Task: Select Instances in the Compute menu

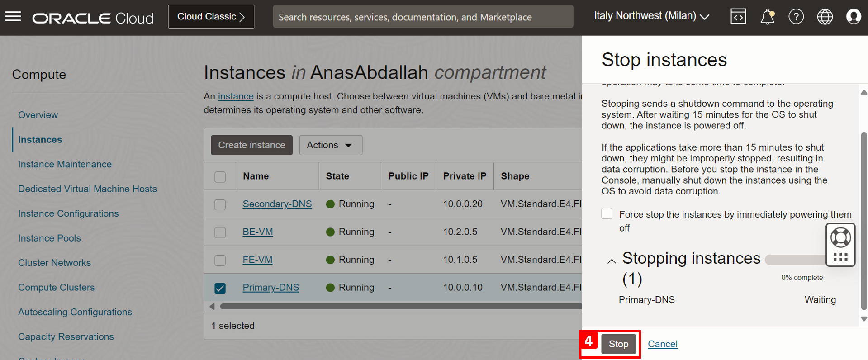Action: click(x=40, y=140)
